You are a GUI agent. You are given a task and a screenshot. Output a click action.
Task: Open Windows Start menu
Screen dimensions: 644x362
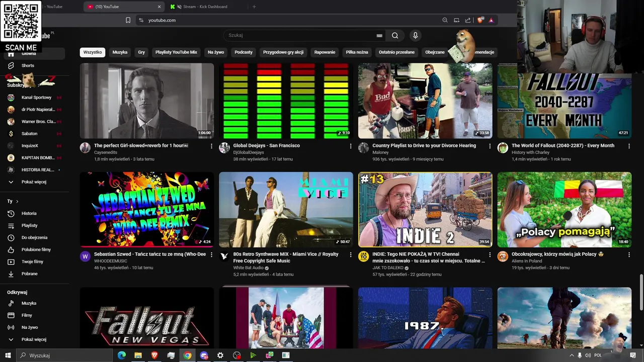click(8, 355)
